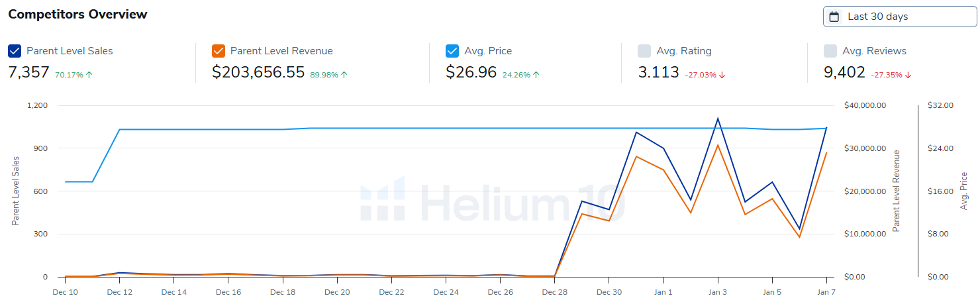Toggle off the Avg. Price checkbox
This screenshot has height=302, width=980.
point(452,51)
